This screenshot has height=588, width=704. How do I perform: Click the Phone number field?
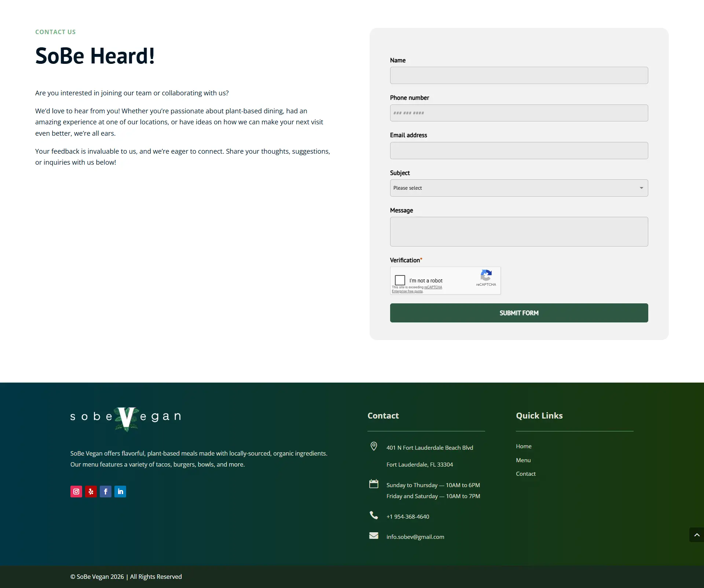[x=519, y=113]
